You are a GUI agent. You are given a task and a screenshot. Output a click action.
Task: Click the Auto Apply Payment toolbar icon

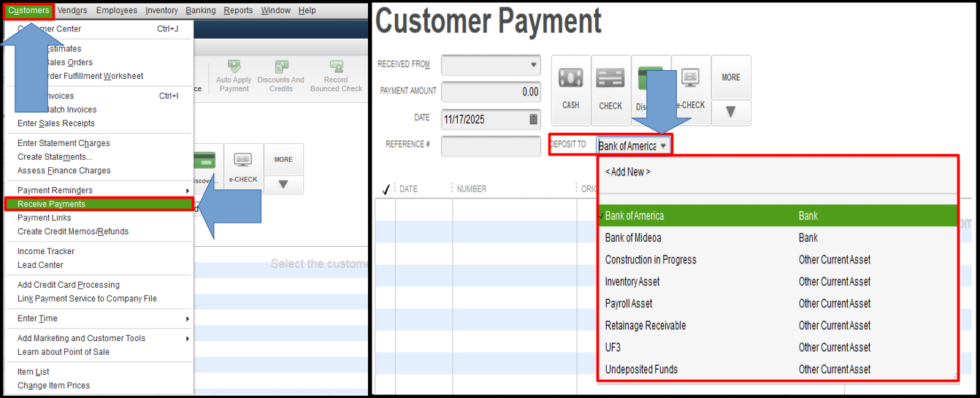tap(234, 77)
